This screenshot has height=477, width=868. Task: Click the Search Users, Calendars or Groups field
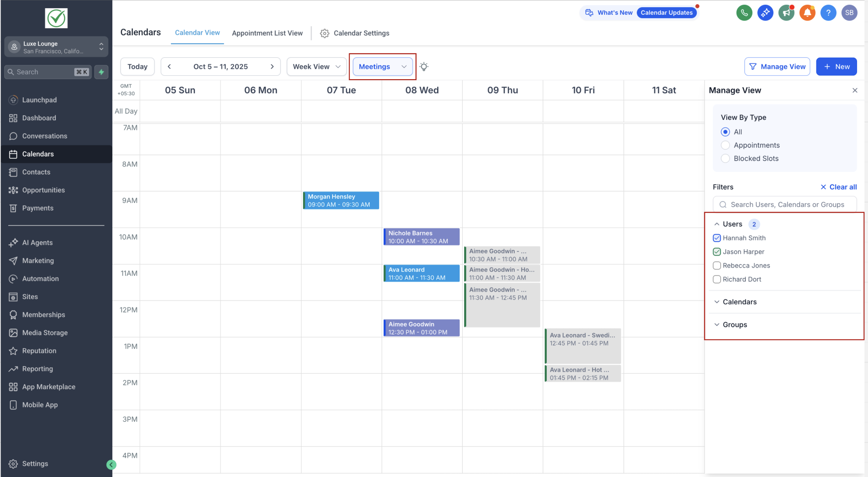pyautogui.click(x=787, y=205)
